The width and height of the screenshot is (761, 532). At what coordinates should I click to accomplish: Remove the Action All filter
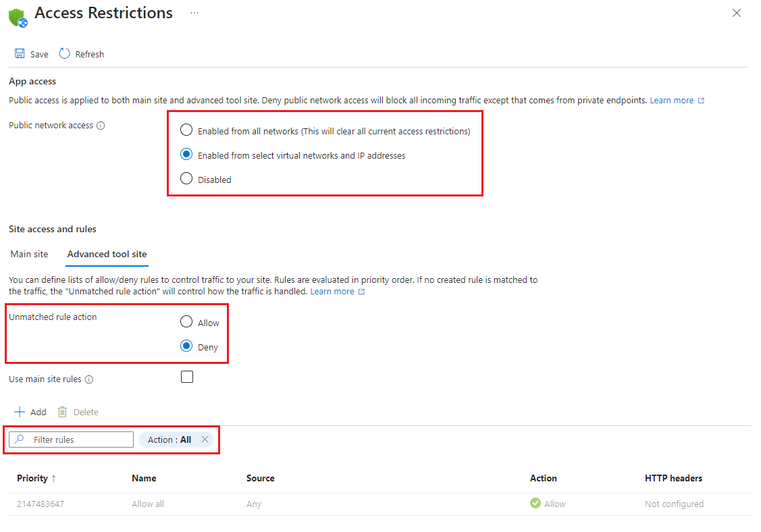coord(205,439)
